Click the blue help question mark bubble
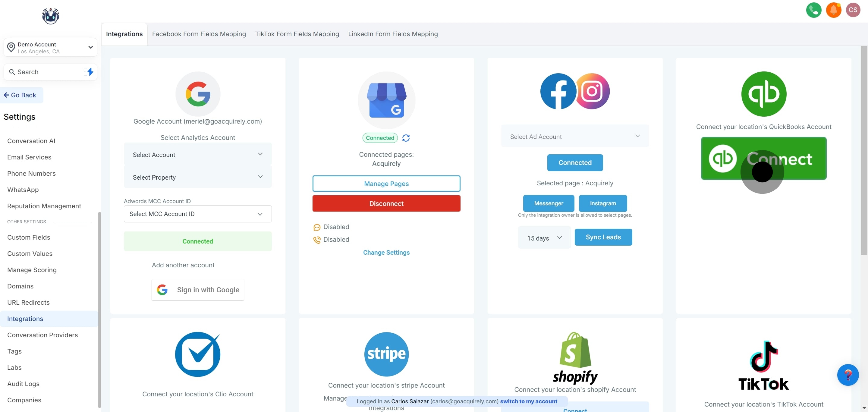The image size is (868, 412). coord(848,375)
